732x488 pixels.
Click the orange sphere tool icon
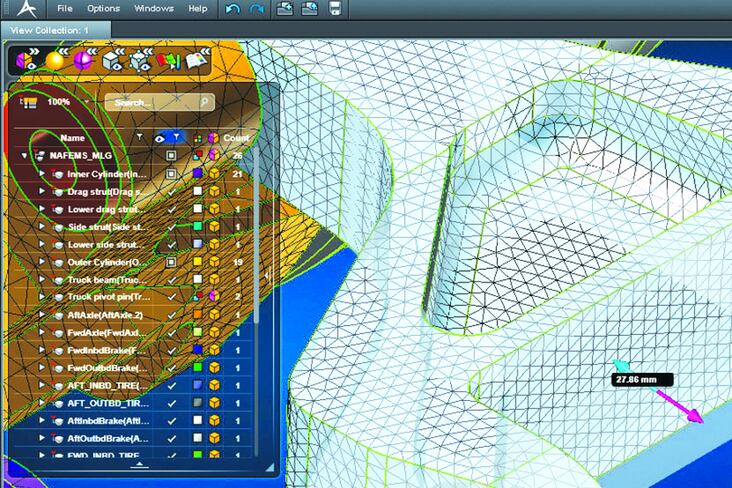56,60
